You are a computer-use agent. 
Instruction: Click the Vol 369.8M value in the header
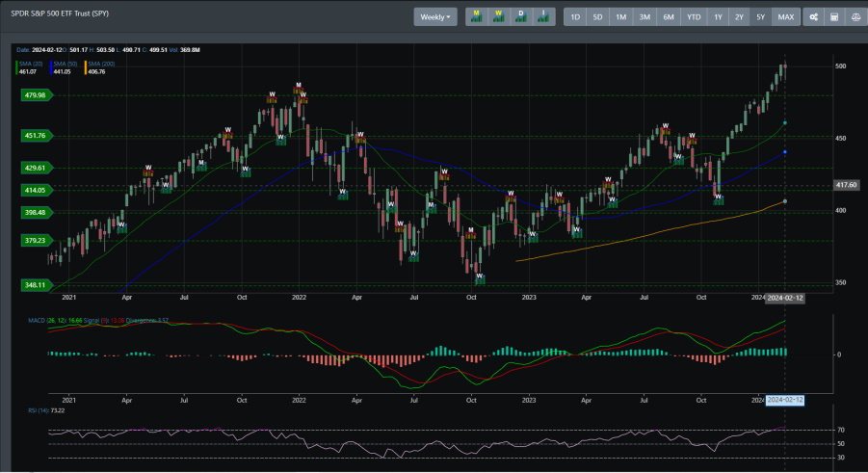184,50
